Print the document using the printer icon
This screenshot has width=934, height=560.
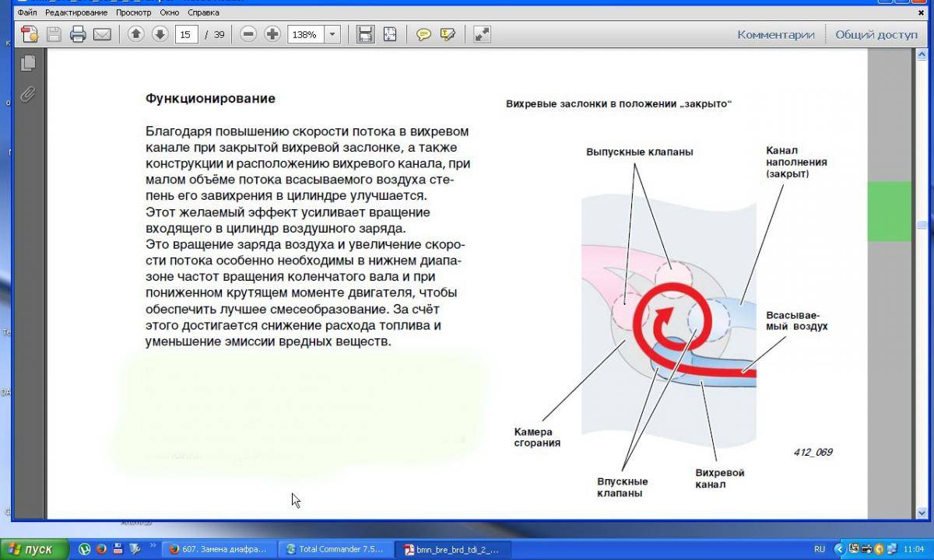(78, 34)
